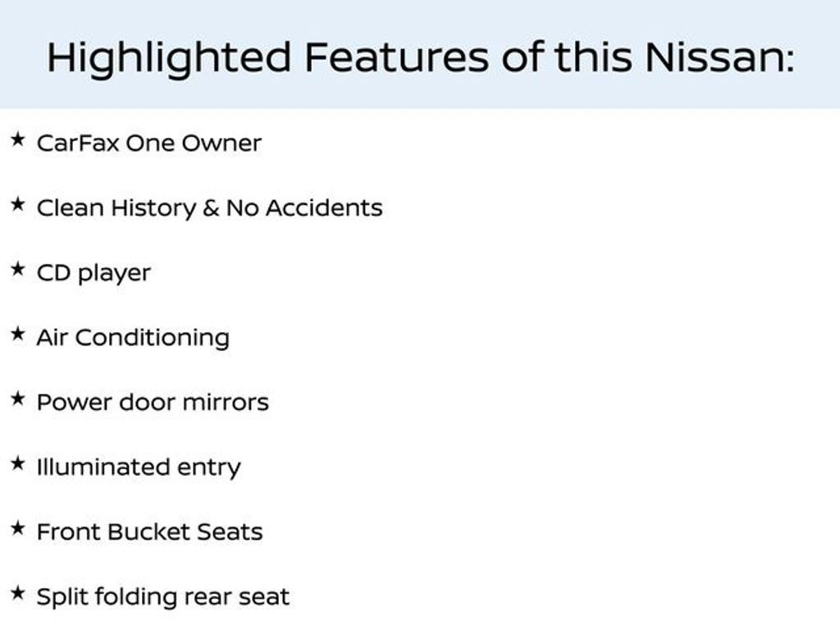Select the star icon next to Air Conditioning
Screen dimensions: 840x630
18,335
